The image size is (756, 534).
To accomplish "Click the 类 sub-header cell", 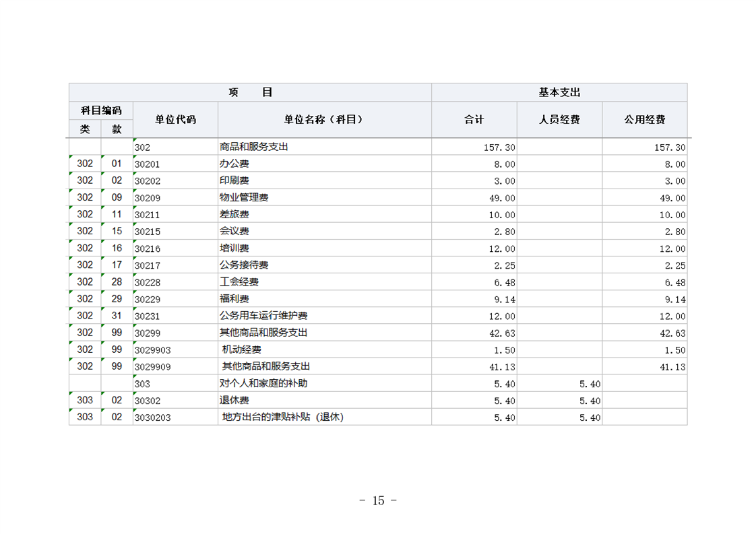I will [x=85, y=129].
